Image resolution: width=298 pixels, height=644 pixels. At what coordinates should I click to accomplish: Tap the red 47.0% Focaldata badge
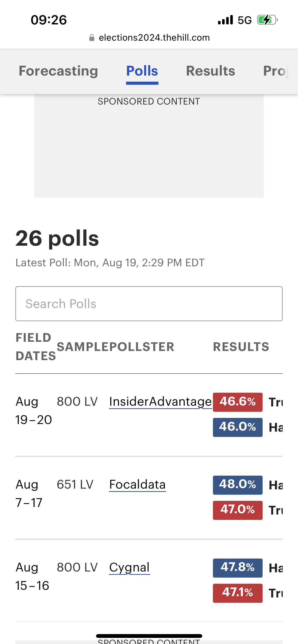pos(238,510)
